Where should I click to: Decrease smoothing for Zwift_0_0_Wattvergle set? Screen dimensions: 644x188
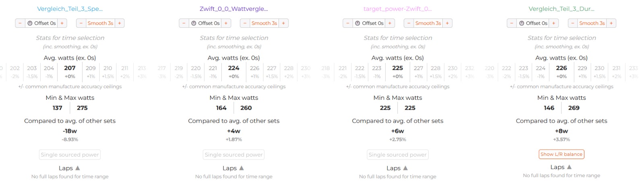tap(245, 23)
